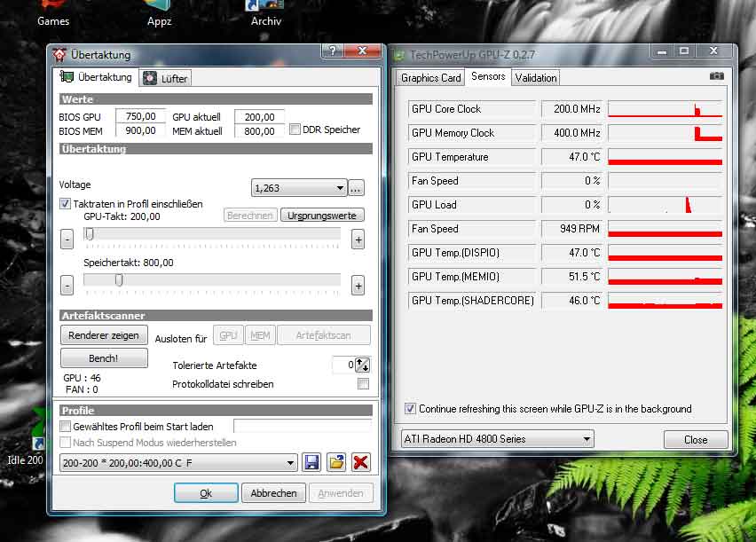The image size is (756, 542).
Task: Increase Speichertakt with the plus button
Action: [358, 286]
